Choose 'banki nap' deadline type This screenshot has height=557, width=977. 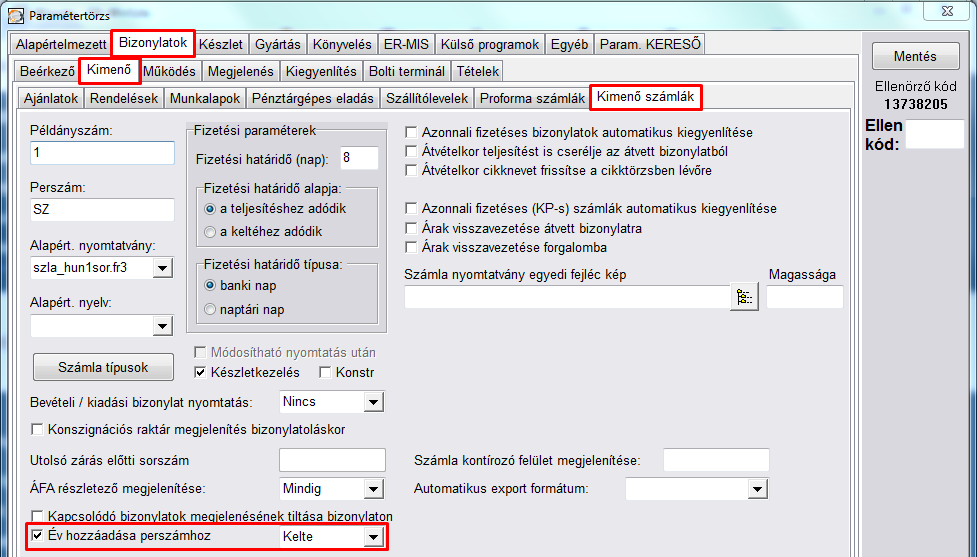(x=210, y=285)
